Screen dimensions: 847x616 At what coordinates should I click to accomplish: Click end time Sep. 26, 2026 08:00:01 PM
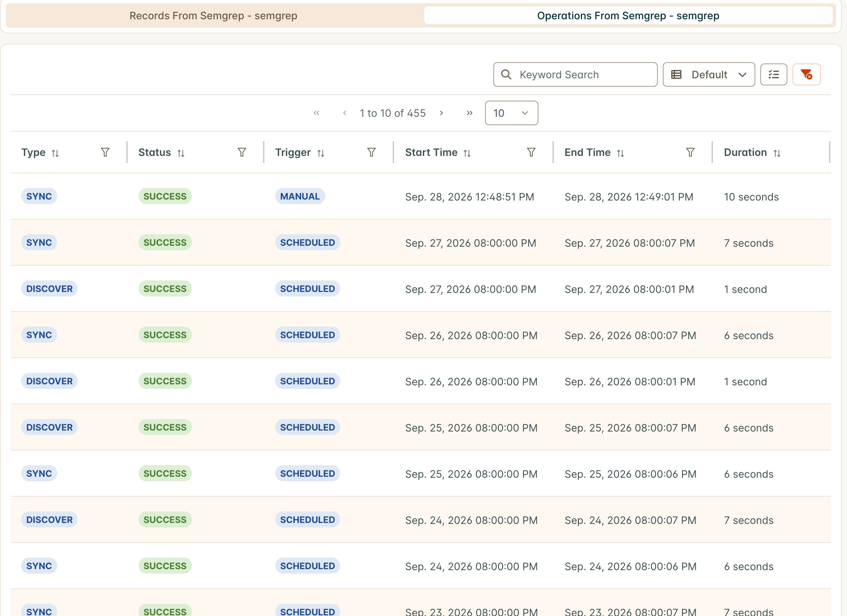[x=630, y=382]
